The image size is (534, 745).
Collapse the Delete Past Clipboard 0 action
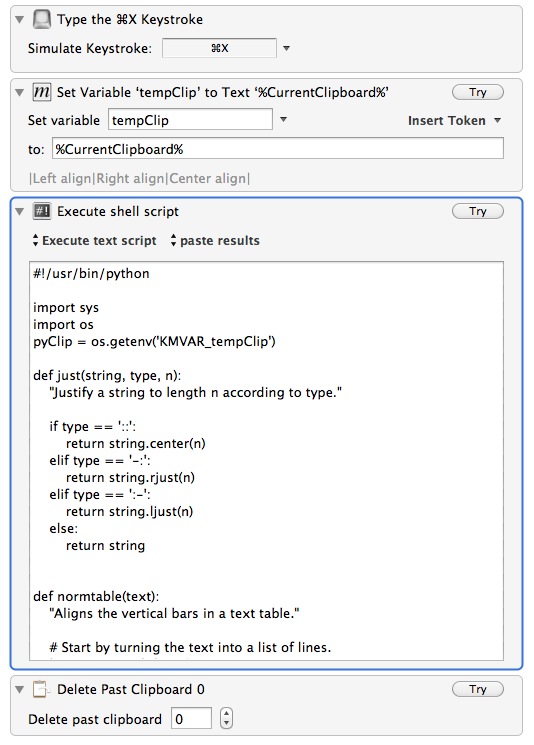pos(19,689)
